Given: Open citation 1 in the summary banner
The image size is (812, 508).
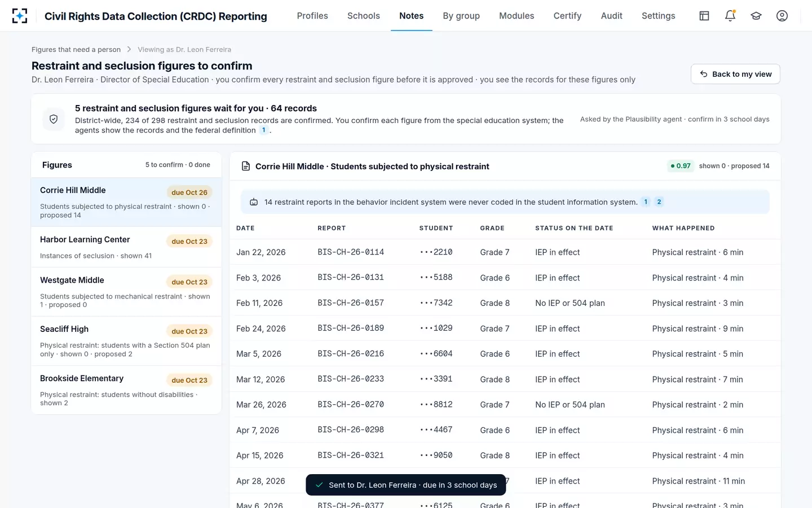Looking at the screenshot, I should [x=263, y=130].
